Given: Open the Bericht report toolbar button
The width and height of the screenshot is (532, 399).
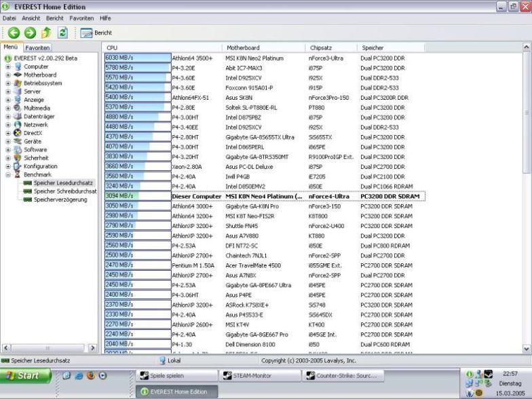Looking at the screenshot, I should 96,33.
